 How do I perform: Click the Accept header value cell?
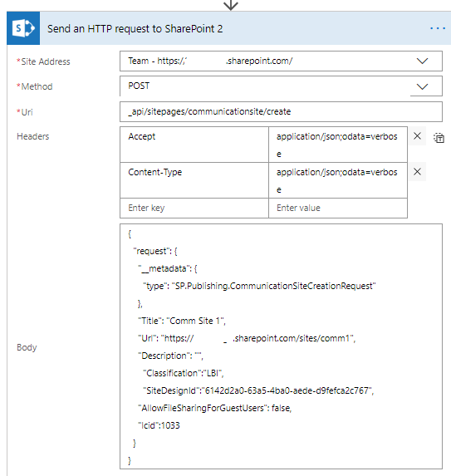(x=338, y=145)
